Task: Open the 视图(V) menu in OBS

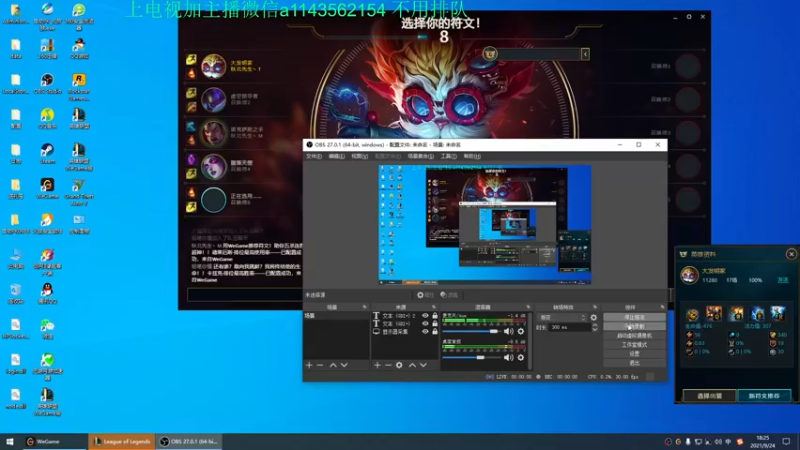Action: pos(359,156)
